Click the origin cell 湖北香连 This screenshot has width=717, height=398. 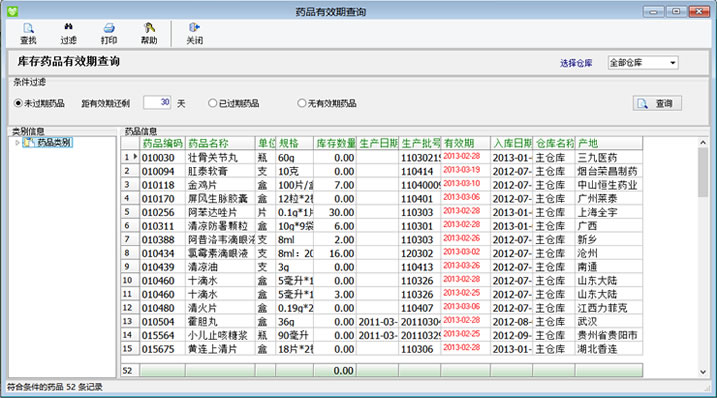click(609, 349)
